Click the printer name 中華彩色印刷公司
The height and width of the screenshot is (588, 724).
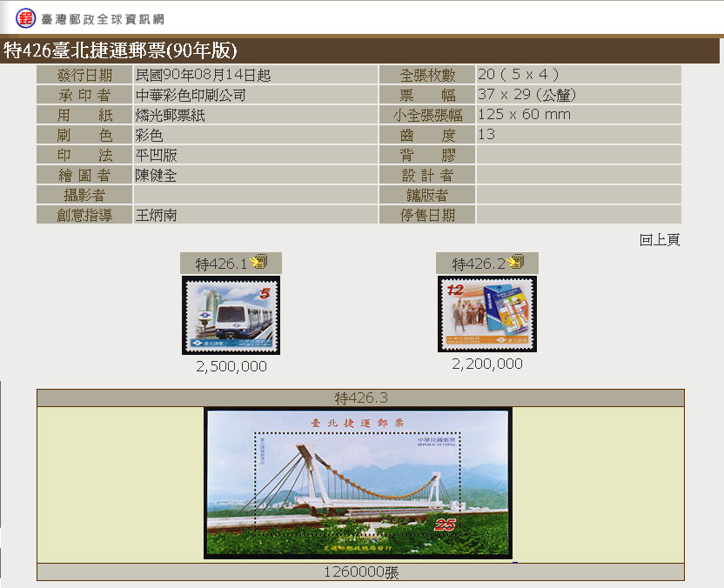tap(191, 96)
